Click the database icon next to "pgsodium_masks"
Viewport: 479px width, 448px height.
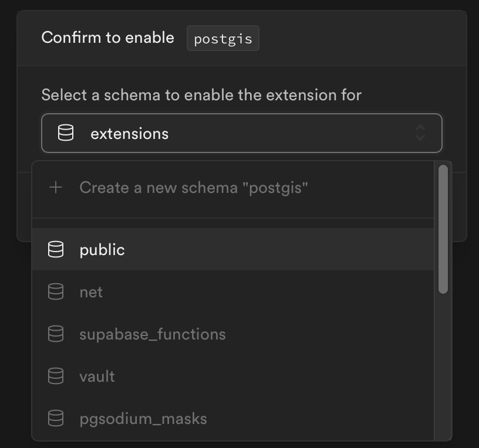(56, 418)
